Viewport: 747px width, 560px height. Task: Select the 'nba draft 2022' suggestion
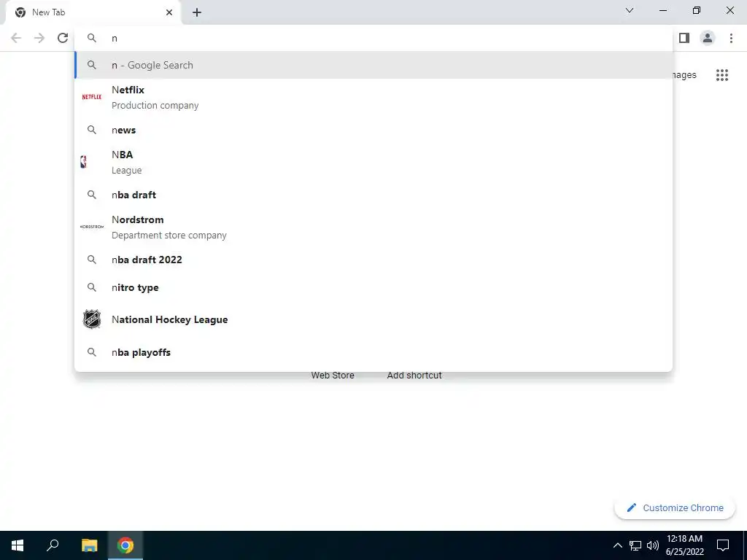(x=373, y=260)
